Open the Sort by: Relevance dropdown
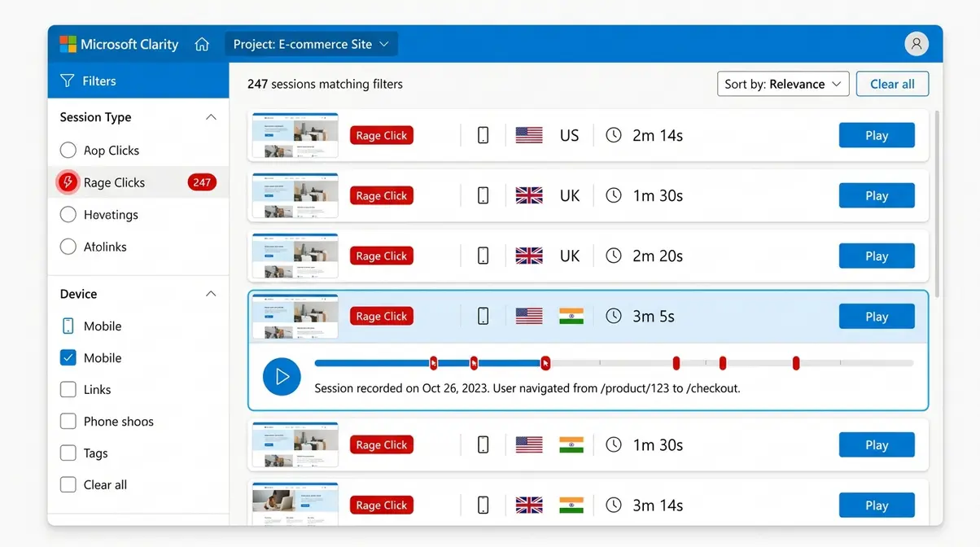Viewport: 980px width, 547px height. [x=783, y=84]
